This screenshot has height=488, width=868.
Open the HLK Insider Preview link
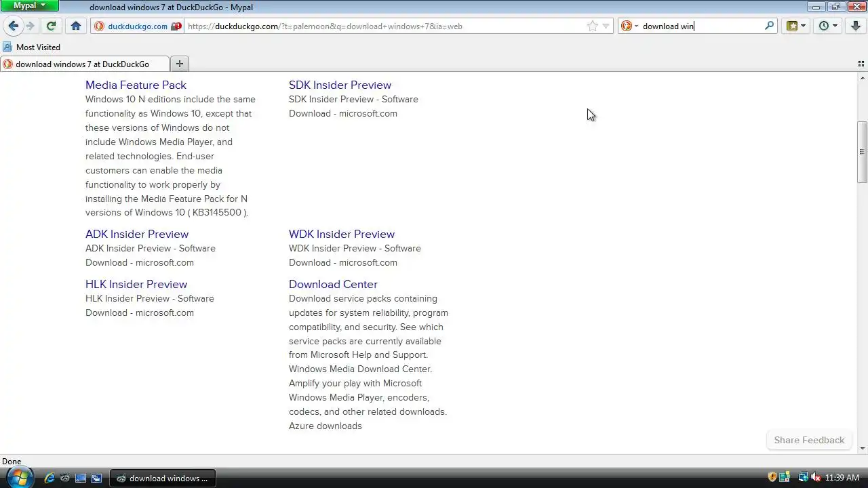tap(136, 284)
